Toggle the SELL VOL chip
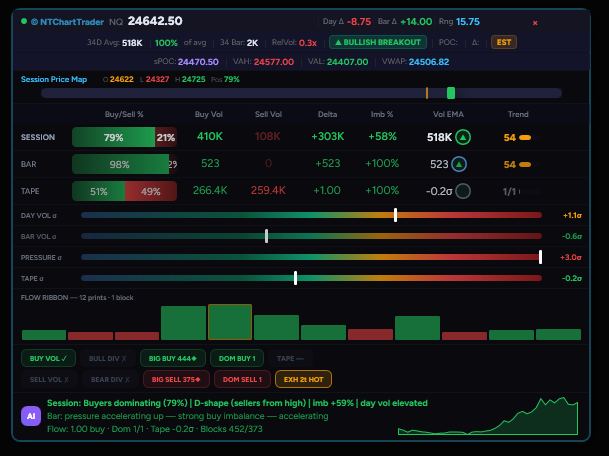Screen dimensions: 609x456 point(49,379)
